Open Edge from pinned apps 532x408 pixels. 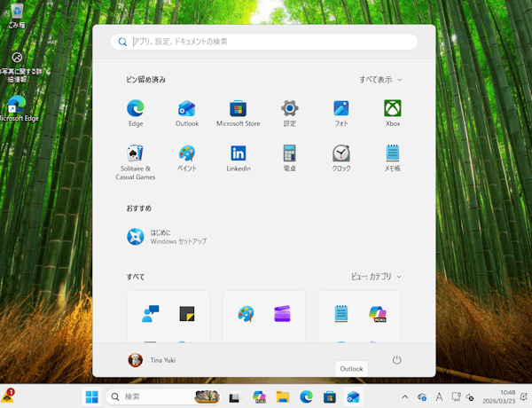click(x=136, y=114)
